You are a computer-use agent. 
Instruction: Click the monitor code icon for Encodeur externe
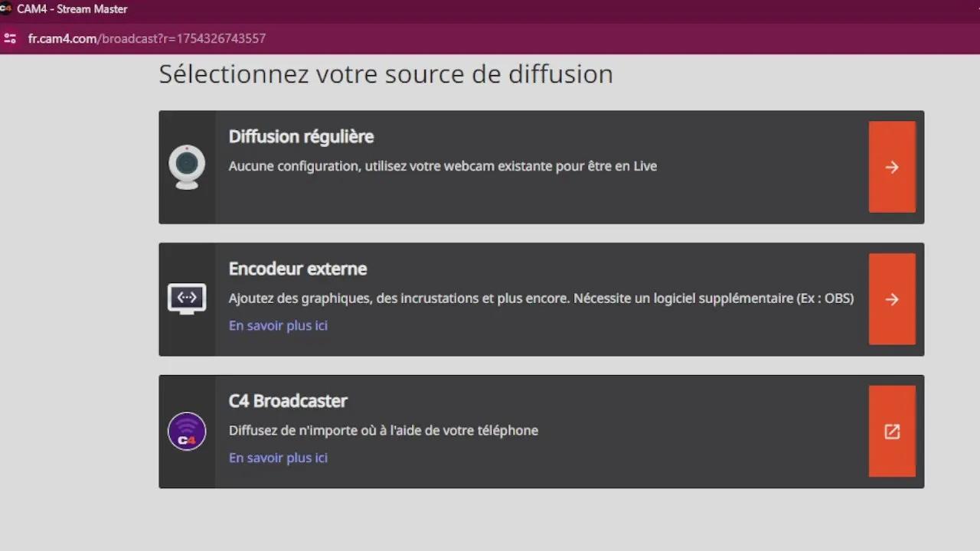tap(187, 299)
